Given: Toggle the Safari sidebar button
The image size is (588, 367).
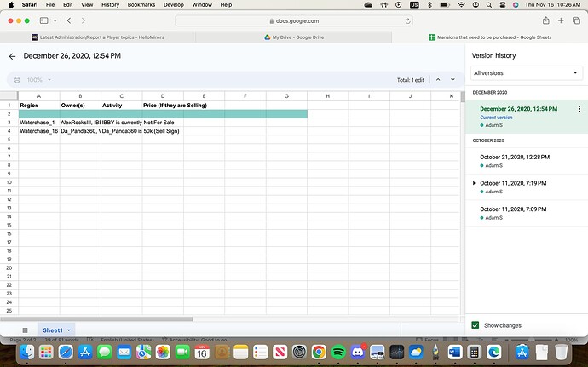Looking at the screenshot, I should pyautogui.click(x=43, y=20).
